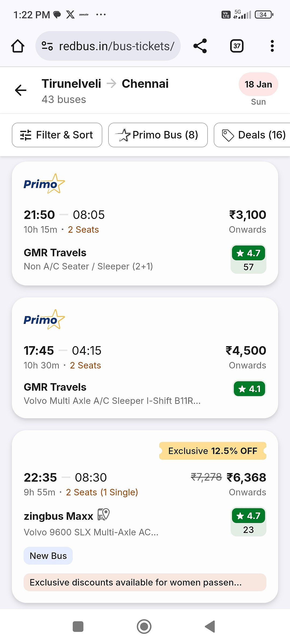The width and height of the screenshot is (290, 644).
Task: Tap the browser home icon
Action: click(18, 46)
